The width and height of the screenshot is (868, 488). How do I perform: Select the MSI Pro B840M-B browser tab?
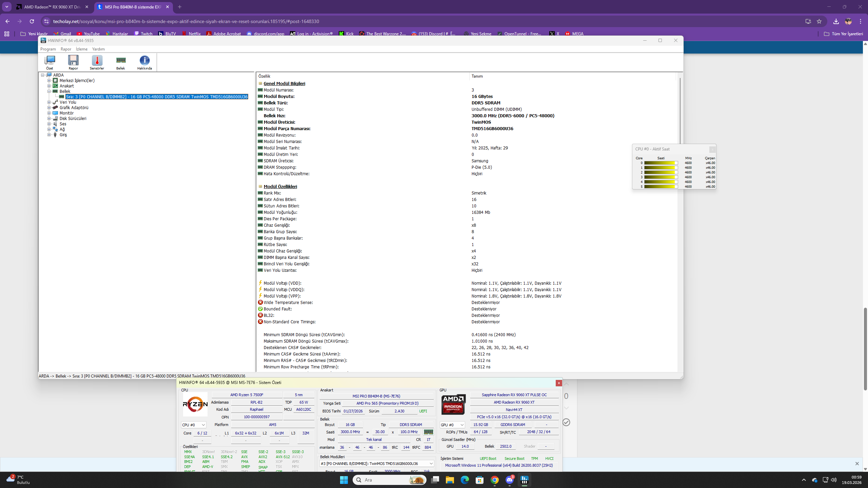[x=133, y=7]
